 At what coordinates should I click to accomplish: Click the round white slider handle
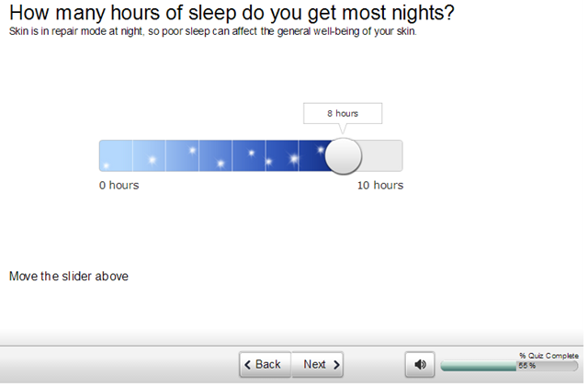coord(344,156)
